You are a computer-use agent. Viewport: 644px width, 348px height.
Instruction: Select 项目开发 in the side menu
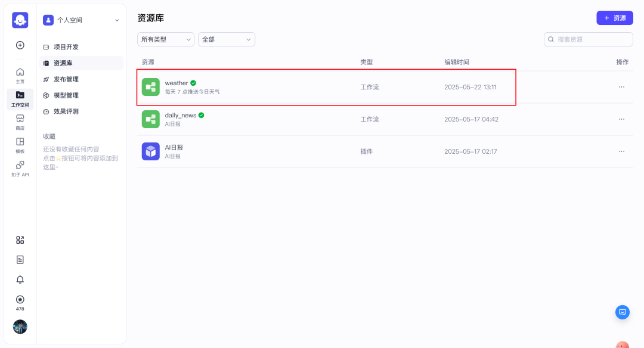coord(66,47)
